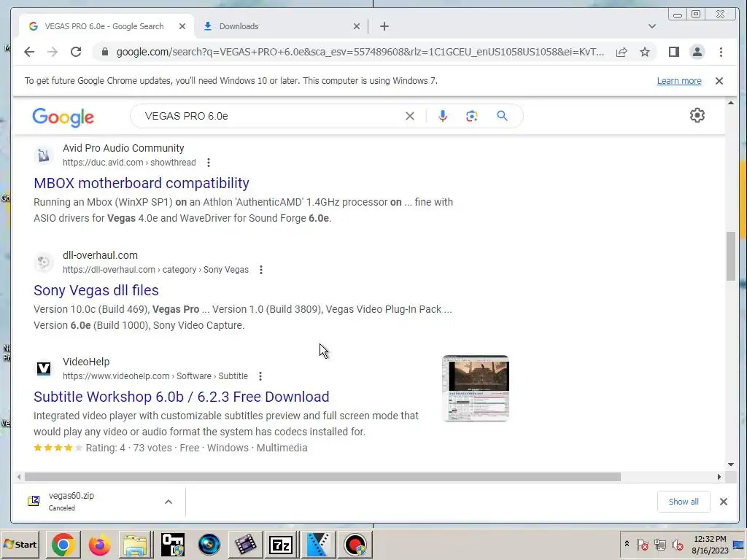The image size is (747, 560).
Task: Close the downloads shelf
Action: click(723, 502)
